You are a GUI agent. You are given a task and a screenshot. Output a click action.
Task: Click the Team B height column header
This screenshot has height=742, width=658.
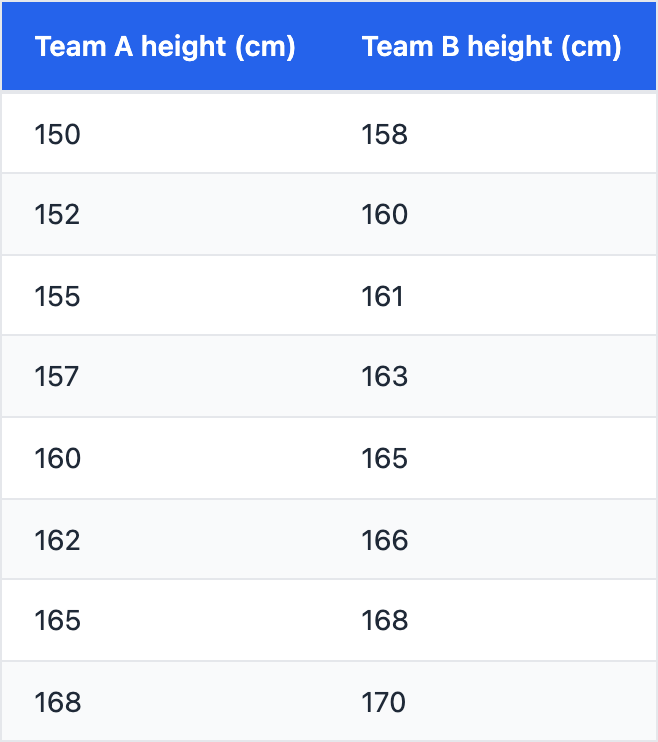coord(491,47)
